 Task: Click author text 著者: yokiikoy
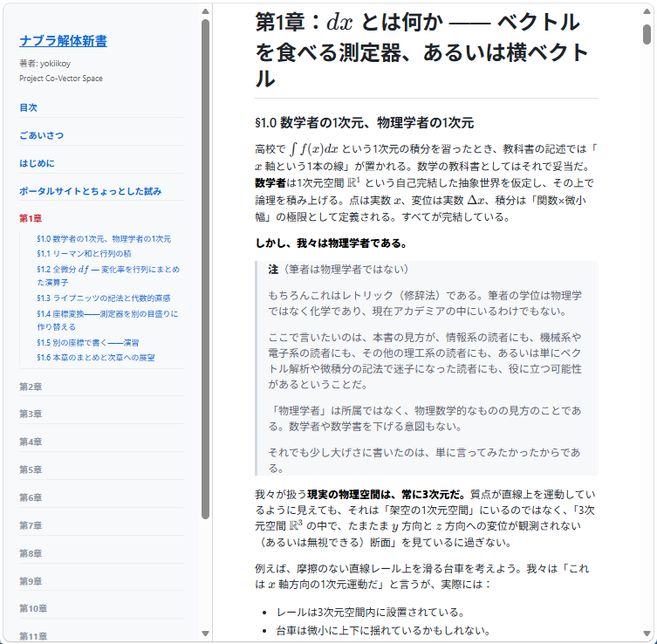(44, 64)
